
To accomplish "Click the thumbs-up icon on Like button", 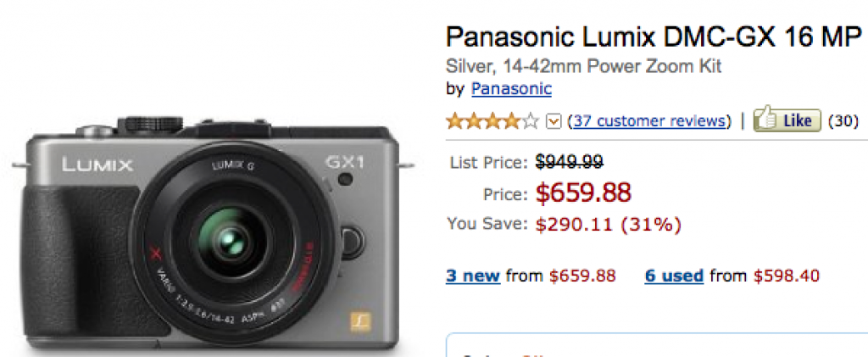I will tap(767, 120).
